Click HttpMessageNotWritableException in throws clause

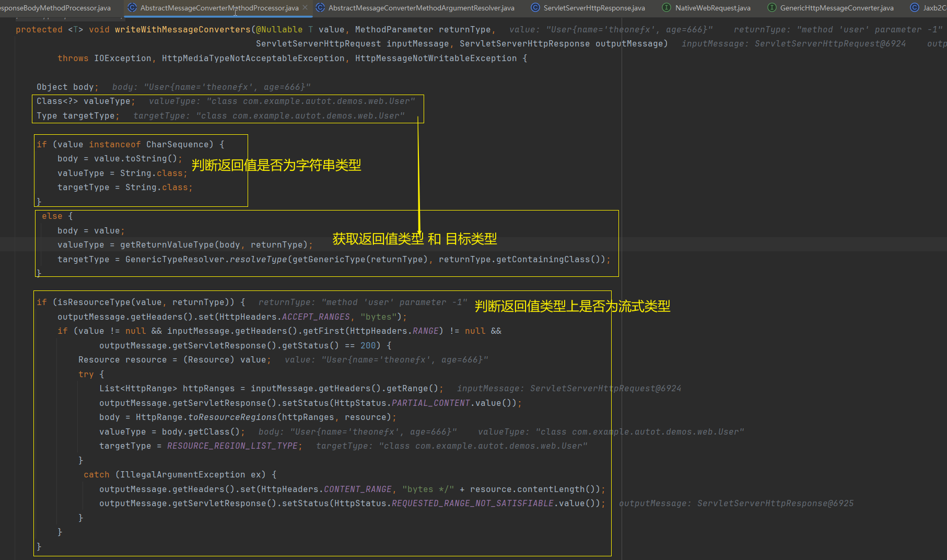tap(436, 59)
